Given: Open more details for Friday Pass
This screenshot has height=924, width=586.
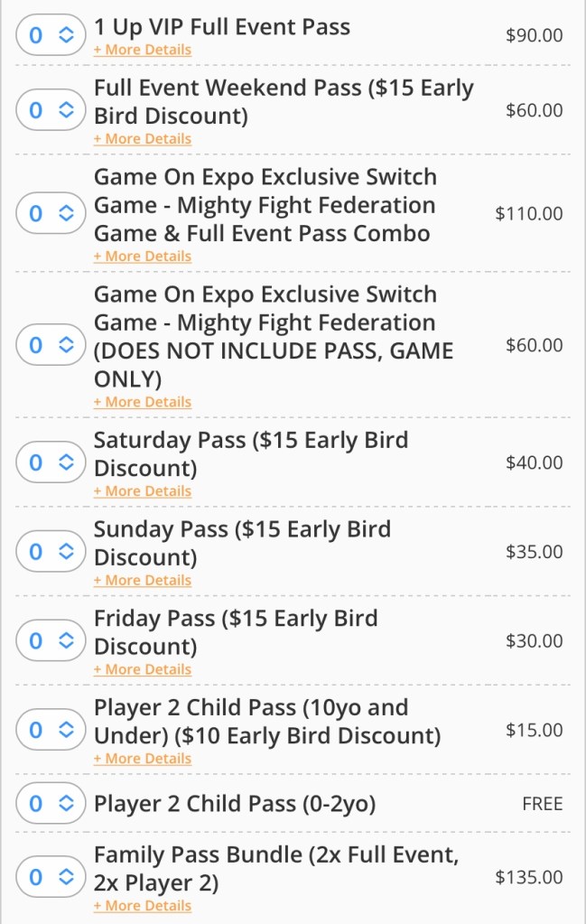Looking at the screenshot, I should click(x=143, y=669).
